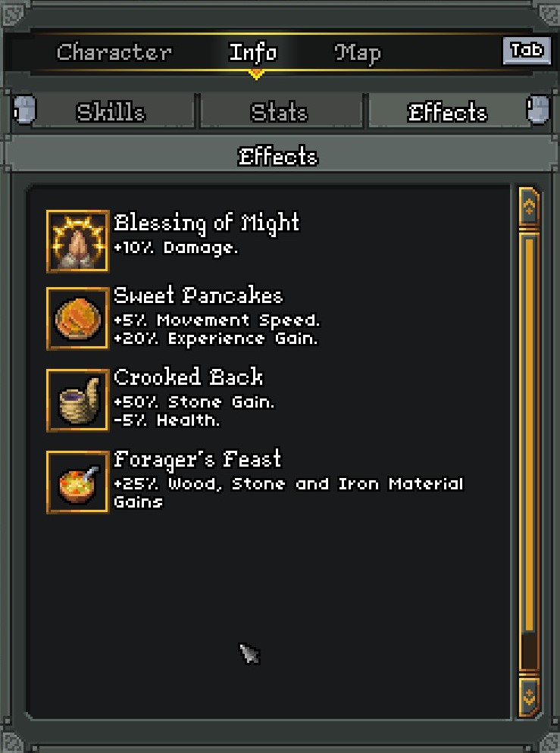560x753 pixels.
Task: Select the Forager's Feast soup bowl icon
Action: (x=78, y=482)
